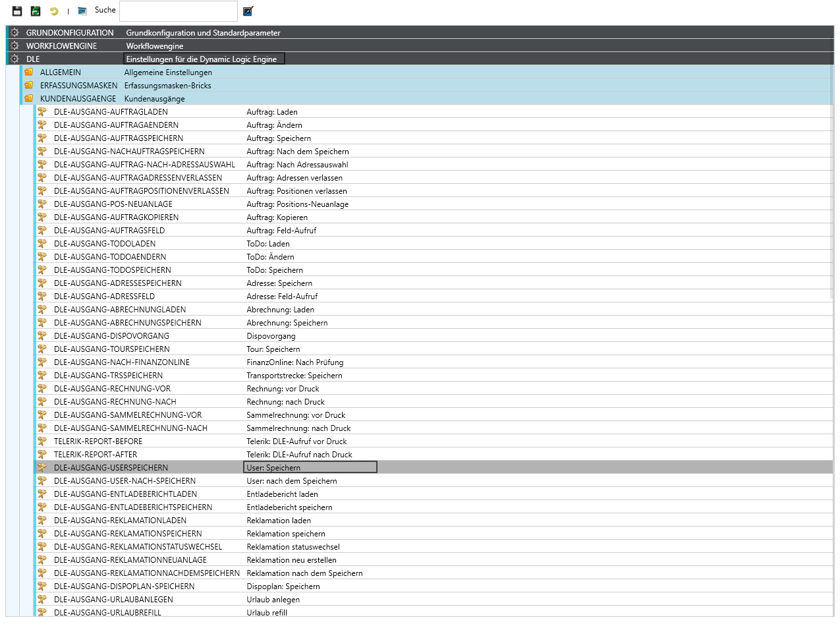Click the yellow undo arrow icon

click(54, 11)
